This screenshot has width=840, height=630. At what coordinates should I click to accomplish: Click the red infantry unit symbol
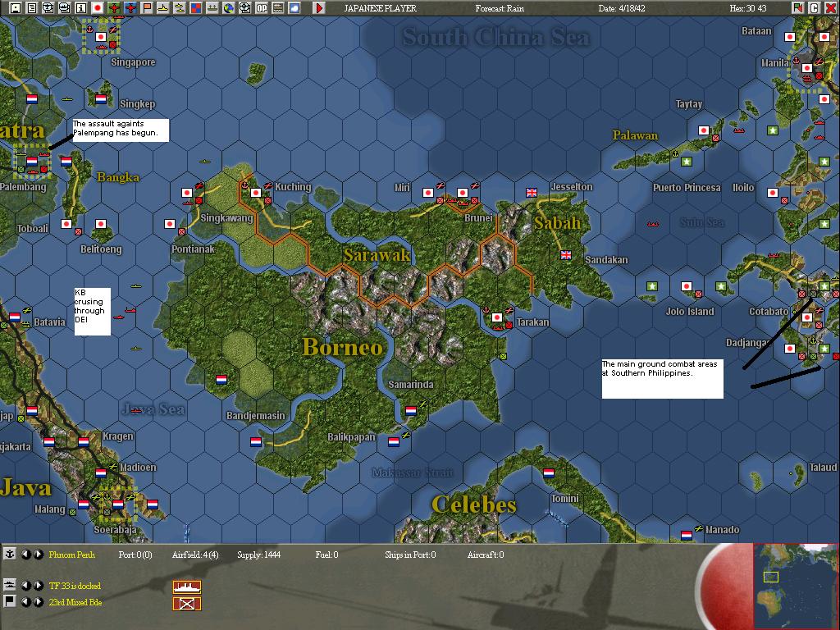pyautogui.click(x=187, y=604)
